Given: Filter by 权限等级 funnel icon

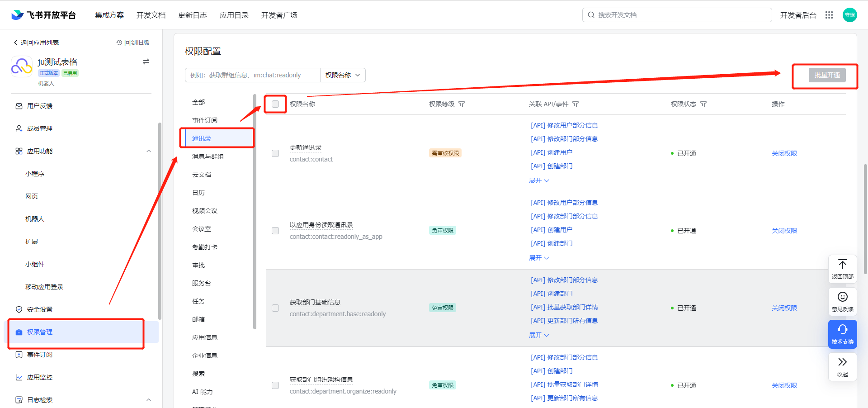Looking at the screenshot, I should click(x=462, y=104).
